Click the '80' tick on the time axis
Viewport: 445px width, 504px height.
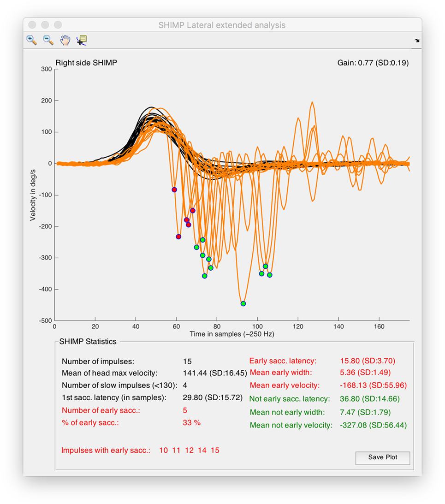coord(217,326)
